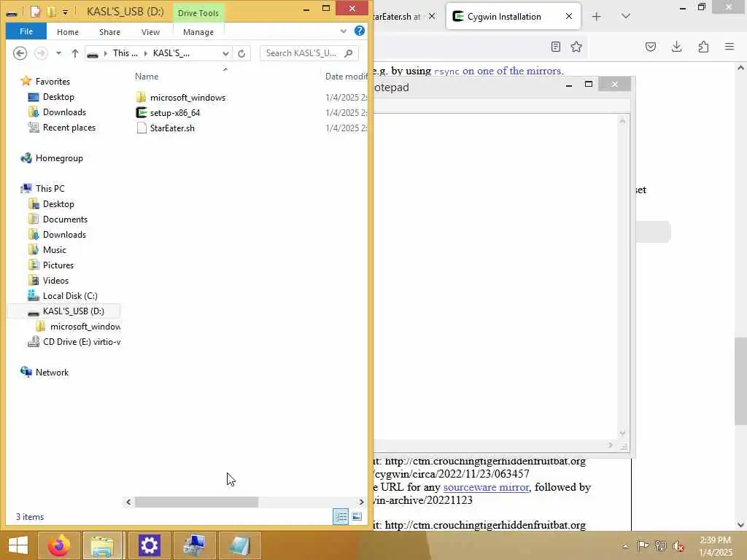Sort by Date modified column

coord(346,76)
